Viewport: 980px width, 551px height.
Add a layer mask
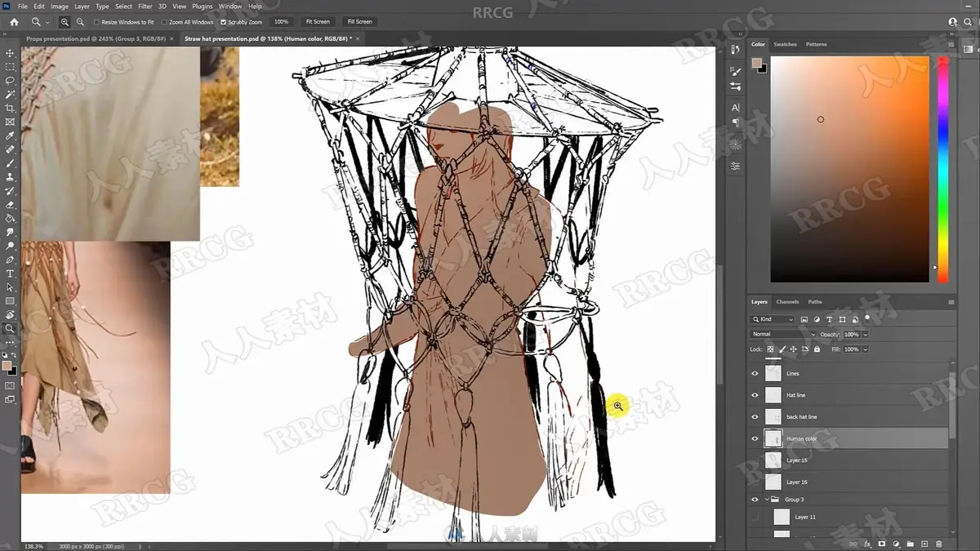[x=882, y=544]
